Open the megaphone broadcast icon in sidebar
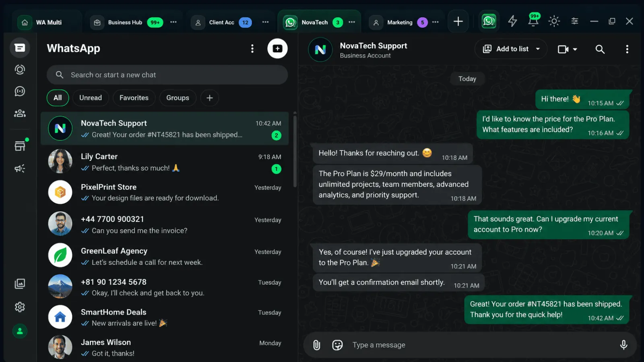This screenshot has width=644, height=362. point(20,168)
